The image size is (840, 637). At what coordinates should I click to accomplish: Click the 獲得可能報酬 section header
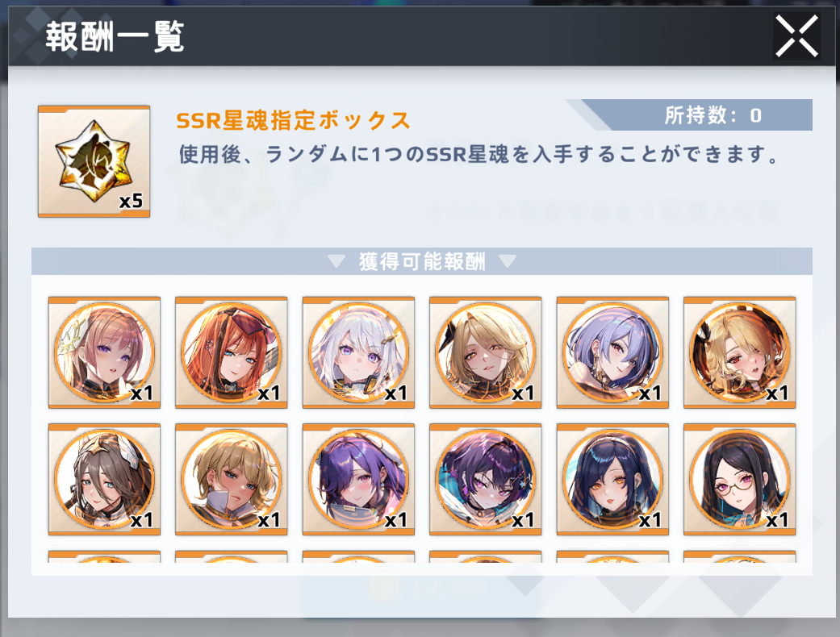coord(422,261)
